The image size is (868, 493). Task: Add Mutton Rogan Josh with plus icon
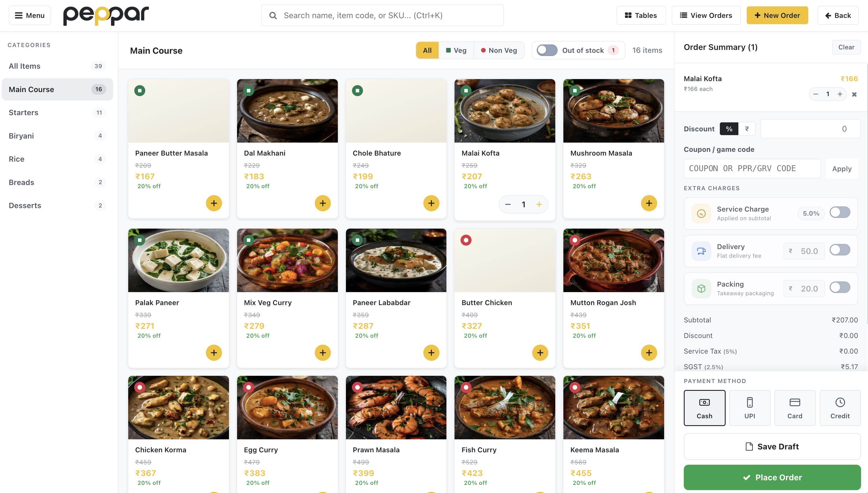click(x=649, y=353)
